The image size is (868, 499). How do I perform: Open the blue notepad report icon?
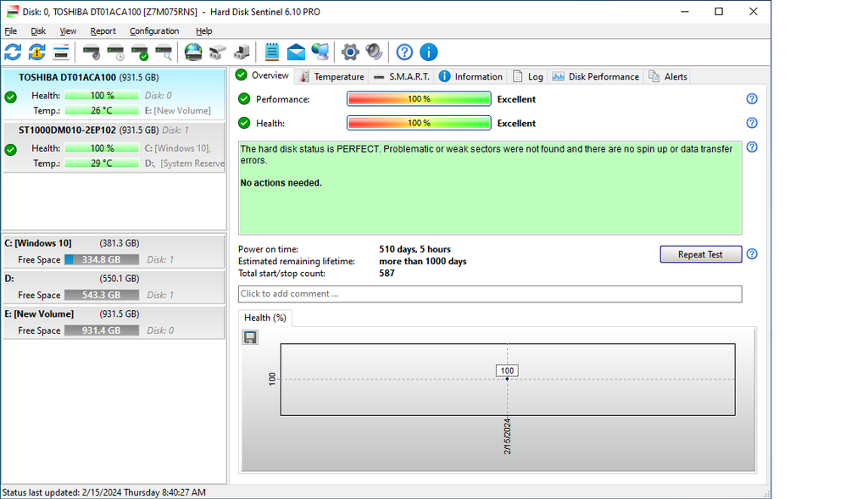[x=271, y=52]
